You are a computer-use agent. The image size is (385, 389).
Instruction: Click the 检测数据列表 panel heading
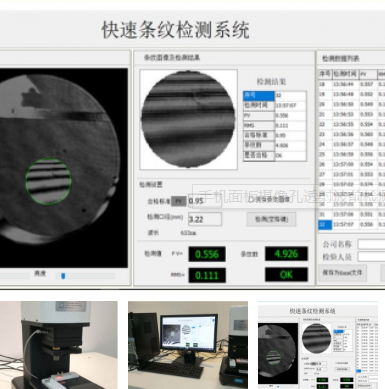pyautogui.click(x=340, y=59)
